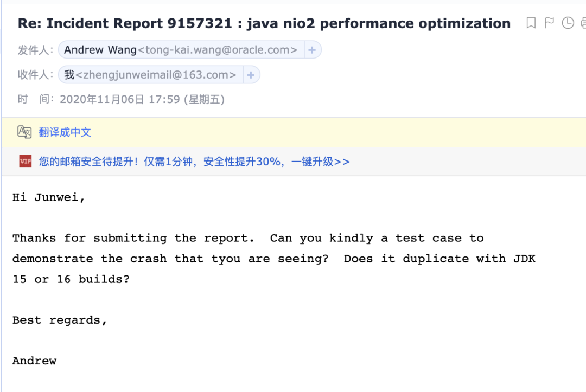Image resolution: width=586 pixels, height=392 pixels.
Task: Click the bookmark icon beside the subject
Action: (x=531, y=23)
